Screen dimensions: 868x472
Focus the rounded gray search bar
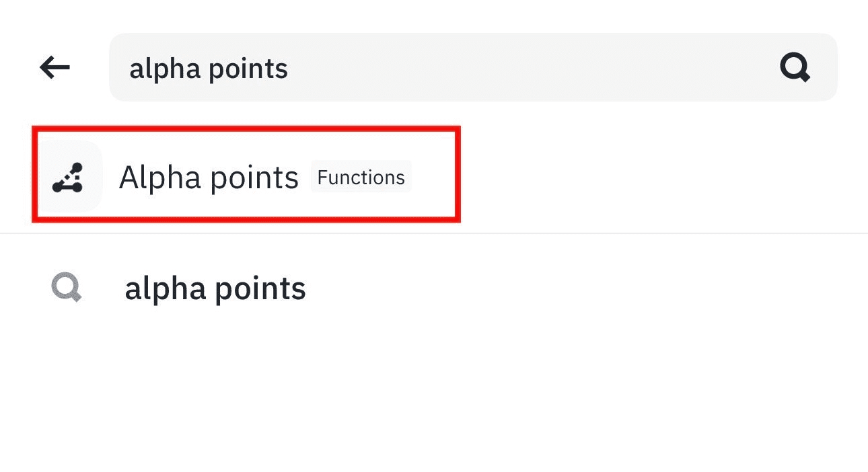473,67
